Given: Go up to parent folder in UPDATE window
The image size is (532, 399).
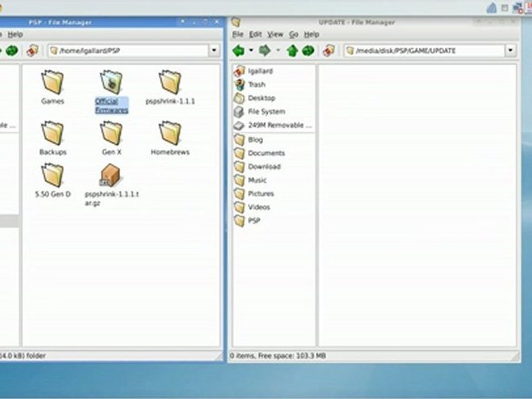Looking at the screenshot, I should [x=292, y=51].
